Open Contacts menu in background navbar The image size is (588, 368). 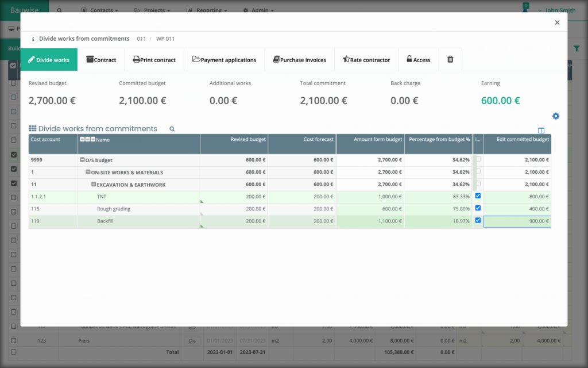[100, 10]
